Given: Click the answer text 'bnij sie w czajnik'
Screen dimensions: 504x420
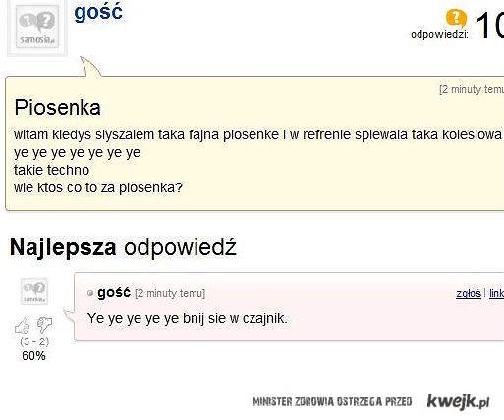Looking at the screenshot, I should tap(235, 318).
